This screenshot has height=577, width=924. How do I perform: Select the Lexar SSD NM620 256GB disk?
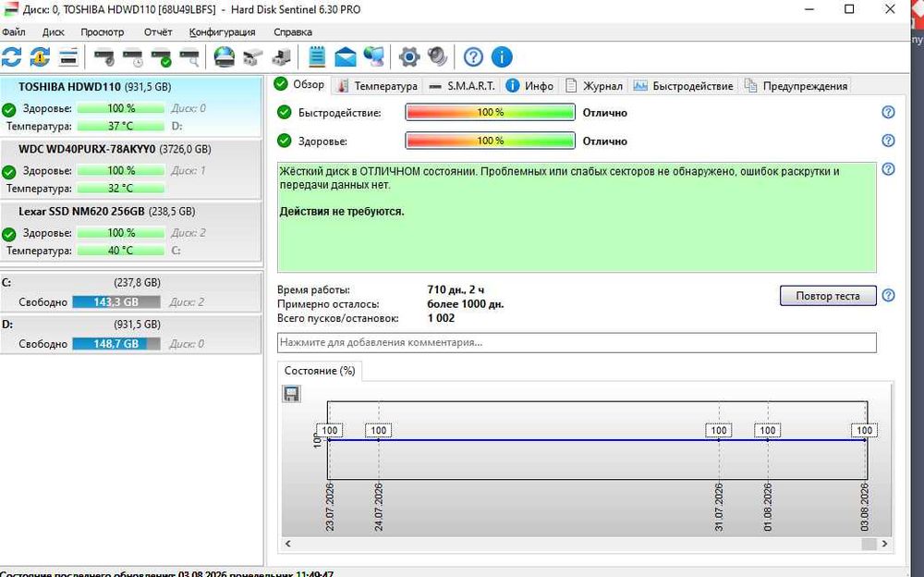coord(130,232)
